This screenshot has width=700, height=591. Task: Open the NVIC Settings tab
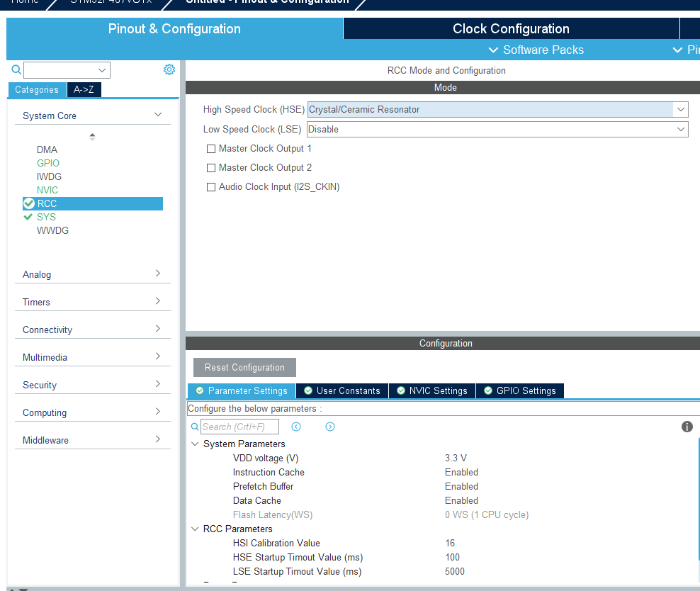pos(432,391)
